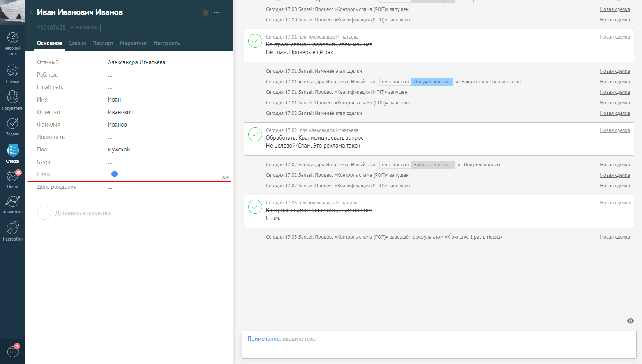642x364 pixels.
Task: Open Почта mail icon
Action: pos(12,179)
